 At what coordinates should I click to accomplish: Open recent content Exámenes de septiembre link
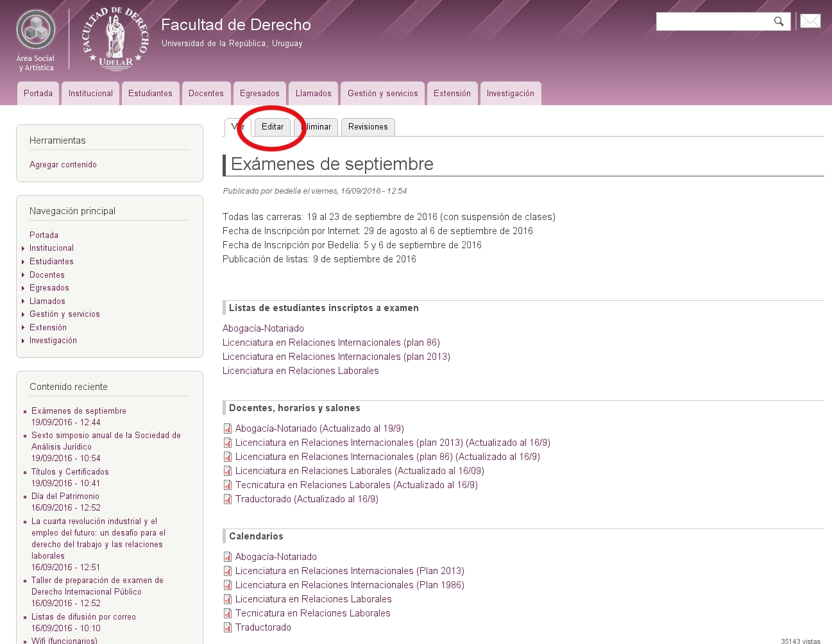[x=79, y=411]
